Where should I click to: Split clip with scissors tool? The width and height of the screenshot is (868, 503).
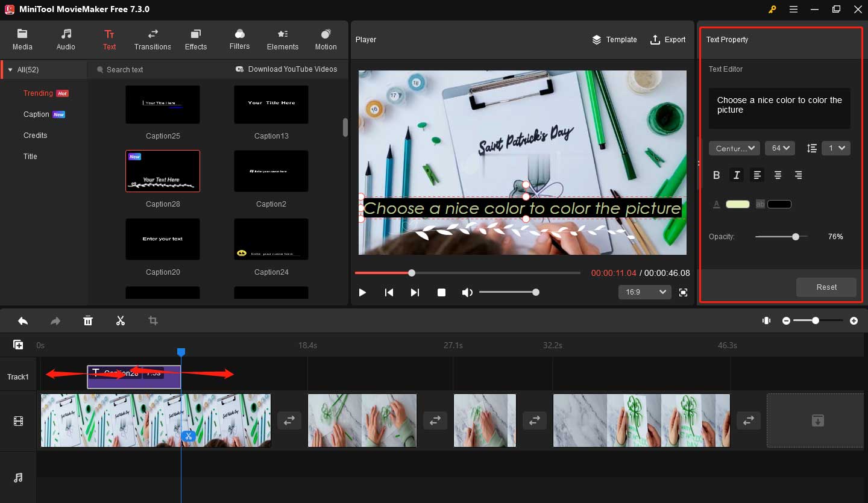click(x=121, y=321)
